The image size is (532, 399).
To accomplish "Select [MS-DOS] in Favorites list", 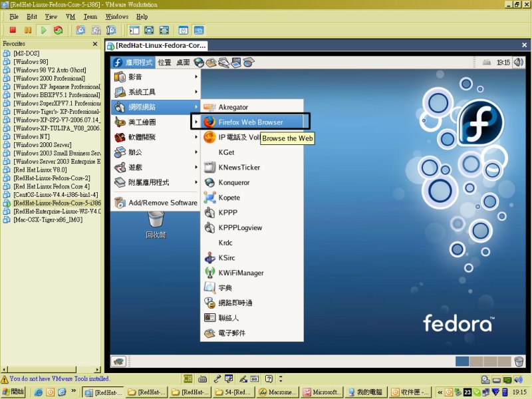I will [27, 53].
